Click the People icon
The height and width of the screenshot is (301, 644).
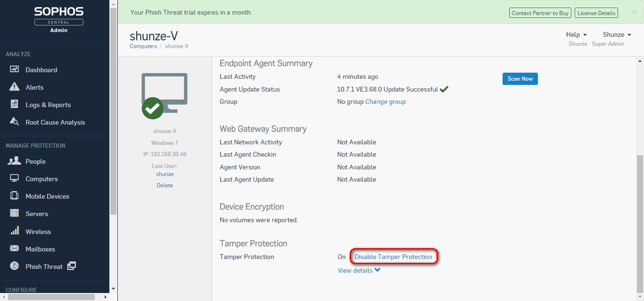(15, 161)
